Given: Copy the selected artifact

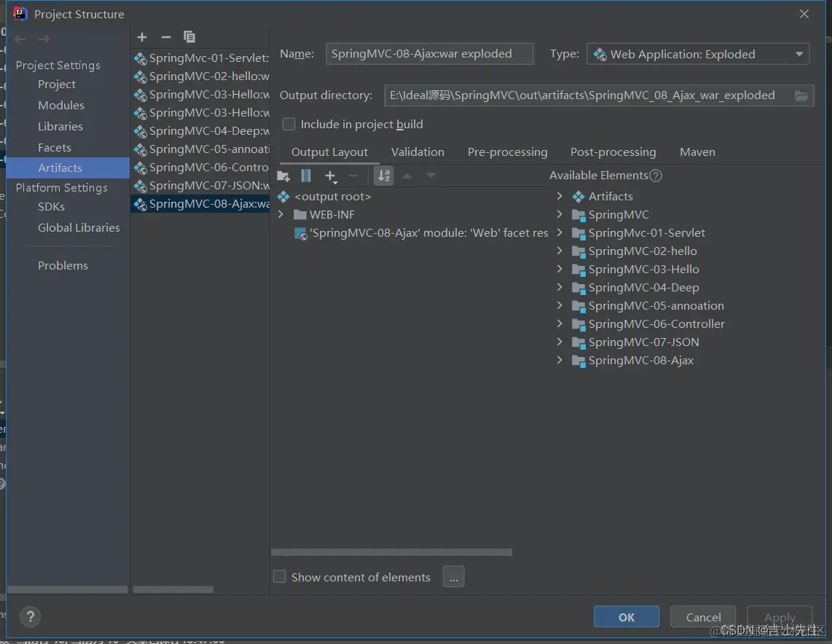Looking at the screenshot, I should coord(189,37).
